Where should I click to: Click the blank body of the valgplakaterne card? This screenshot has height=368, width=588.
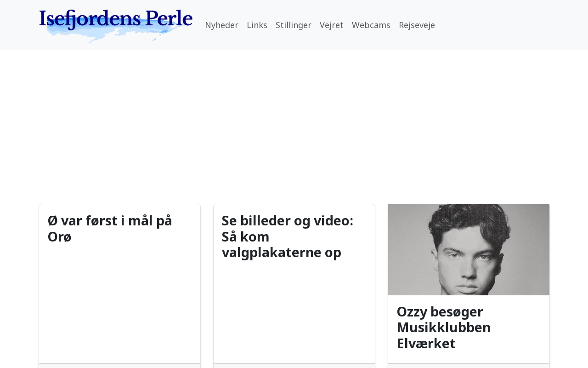tap(294, 313)
